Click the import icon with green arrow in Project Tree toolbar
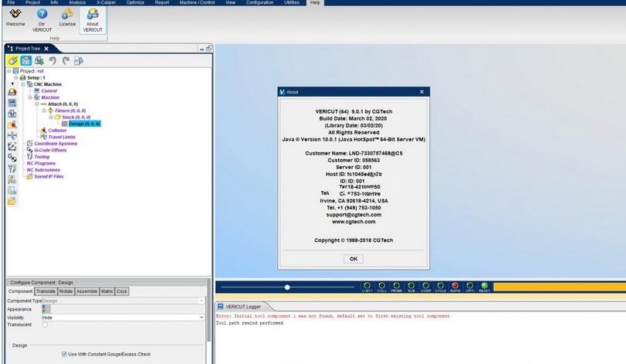Viewport: 626px width, 364px height. (39, 60)
